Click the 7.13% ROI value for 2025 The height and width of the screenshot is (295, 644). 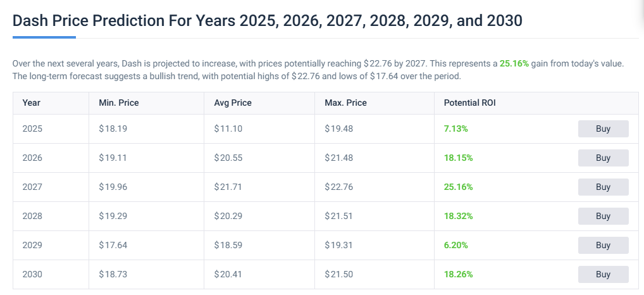[456, 129]
